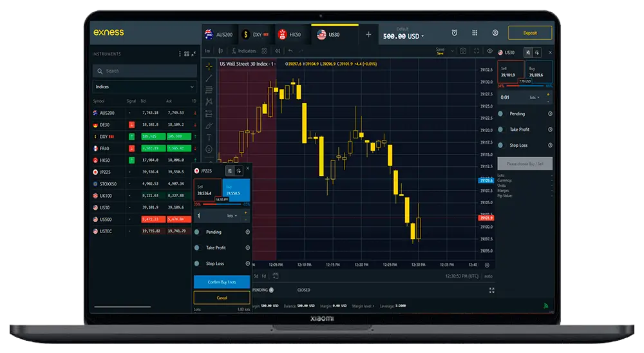Select the crosshair cursor drawing tool
The height and width of the screenshot is (353, 644).
click(x=209, y=66)
